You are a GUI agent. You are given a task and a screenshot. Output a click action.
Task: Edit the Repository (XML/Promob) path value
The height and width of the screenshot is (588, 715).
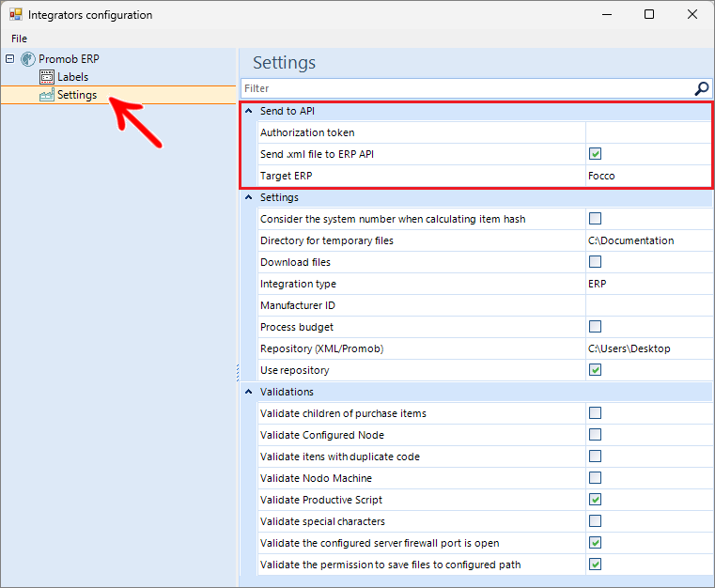click(x=649, y=348)
